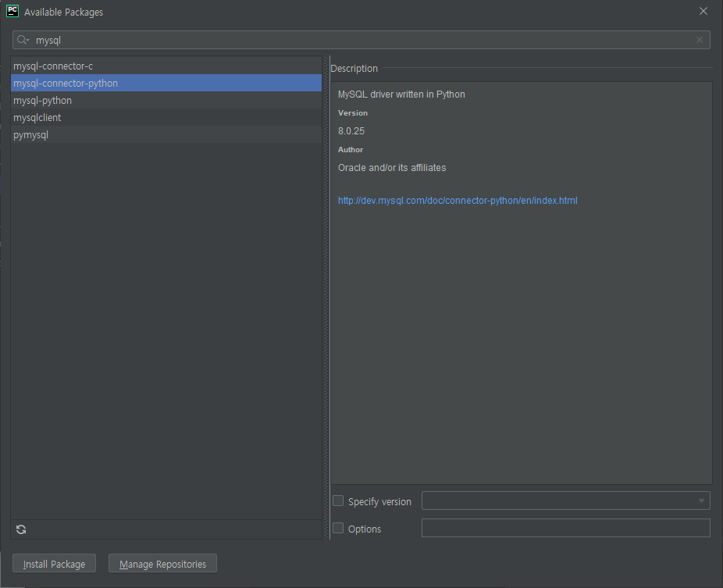Image resolution: width=723 pixels, height=588 pixels.
Task: Click Install Package button
Action: [x=55, y=564]
